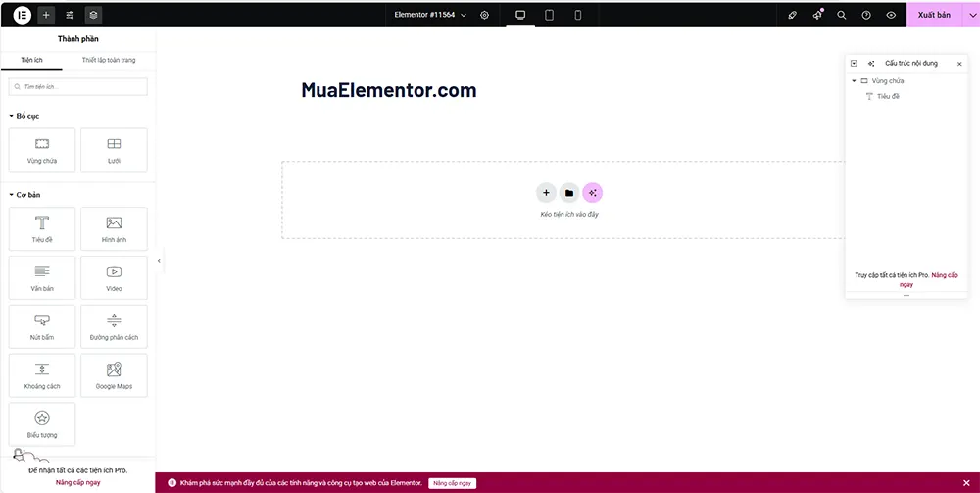Collapse the Bố cục section
980x493 pixels.
pos(25,116)
